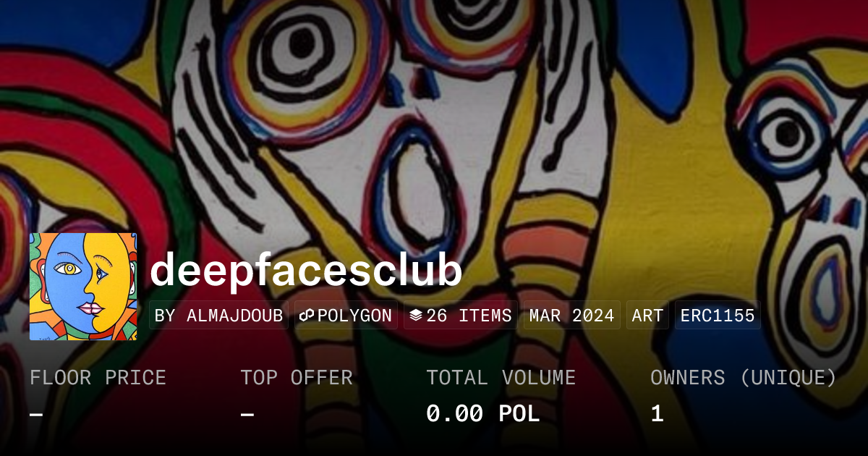Screen dimensions: 868x456
Task: Click the floor price dash value
Action: pyautogui.click(x=36, y=414)
